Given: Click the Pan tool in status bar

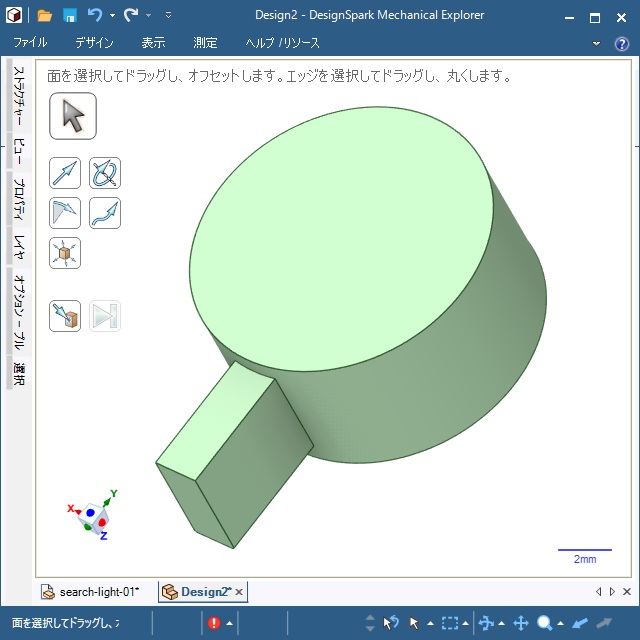Looking at the screenshot, I should [521, 623].
